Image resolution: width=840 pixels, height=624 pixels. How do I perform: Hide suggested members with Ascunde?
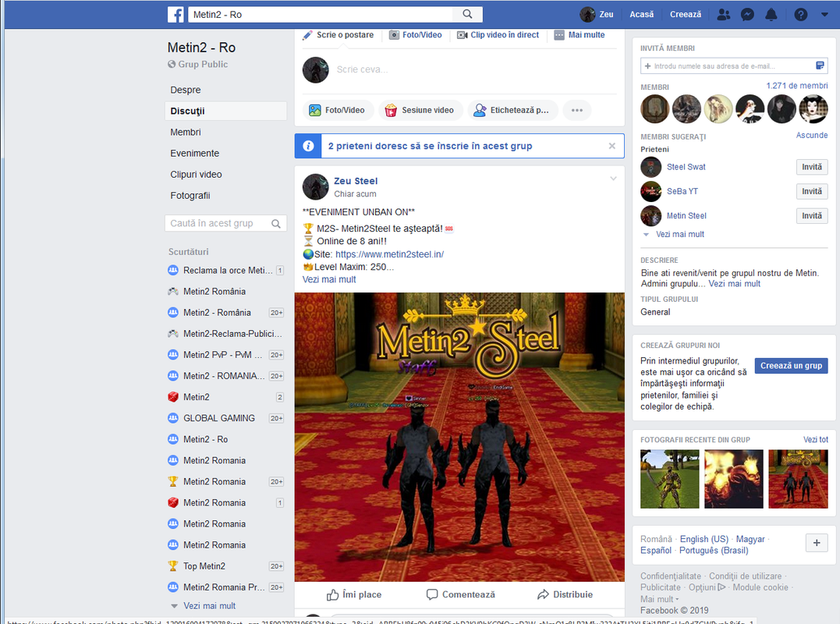point(812,135)
